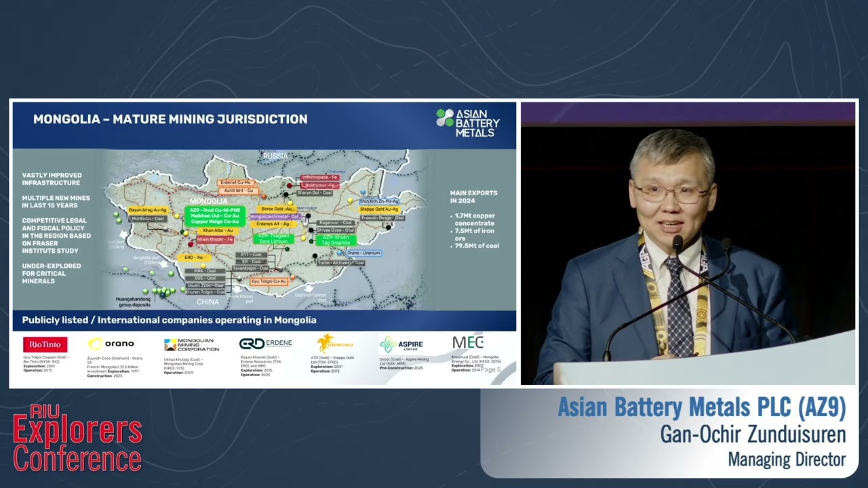The height and width of the screenshot is (488, 868).
Task: Click the Boldtumur - Fe label
Action: pyautogui.click(x=320, y=185)
